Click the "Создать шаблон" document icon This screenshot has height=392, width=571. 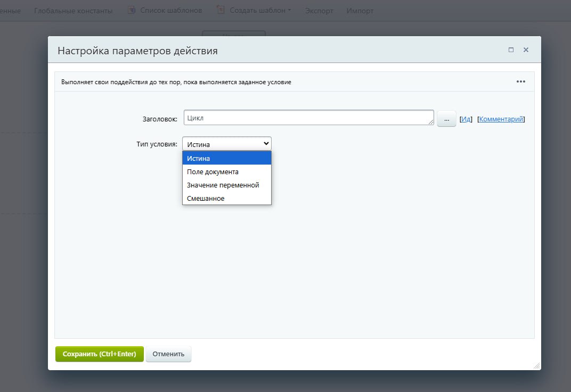[221, 10]
